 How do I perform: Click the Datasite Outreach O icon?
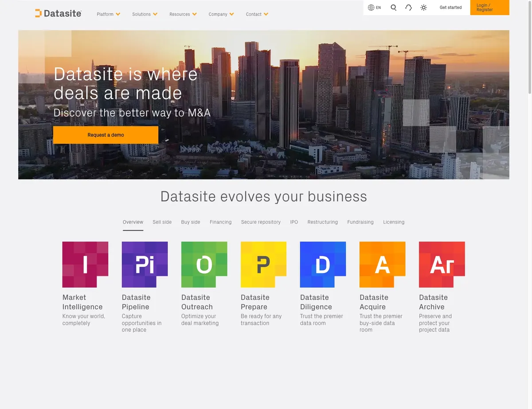(x=204, y=265)
